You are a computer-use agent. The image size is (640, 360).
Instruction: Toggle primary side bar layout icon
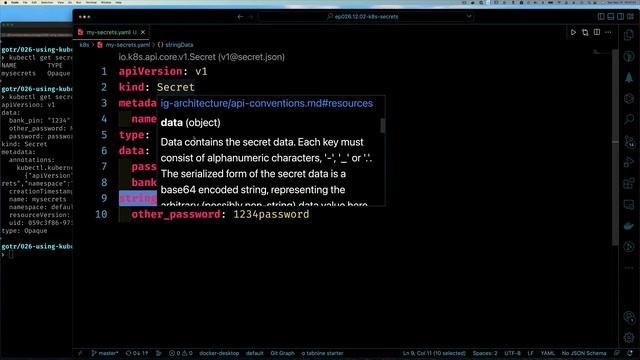point(601,17)
